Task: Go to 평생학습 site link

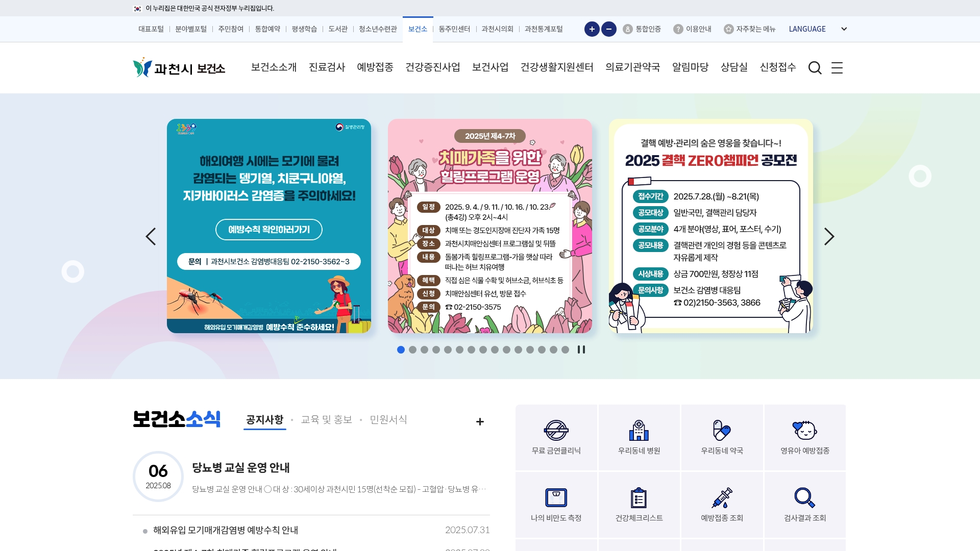Action: pos(304,29)
